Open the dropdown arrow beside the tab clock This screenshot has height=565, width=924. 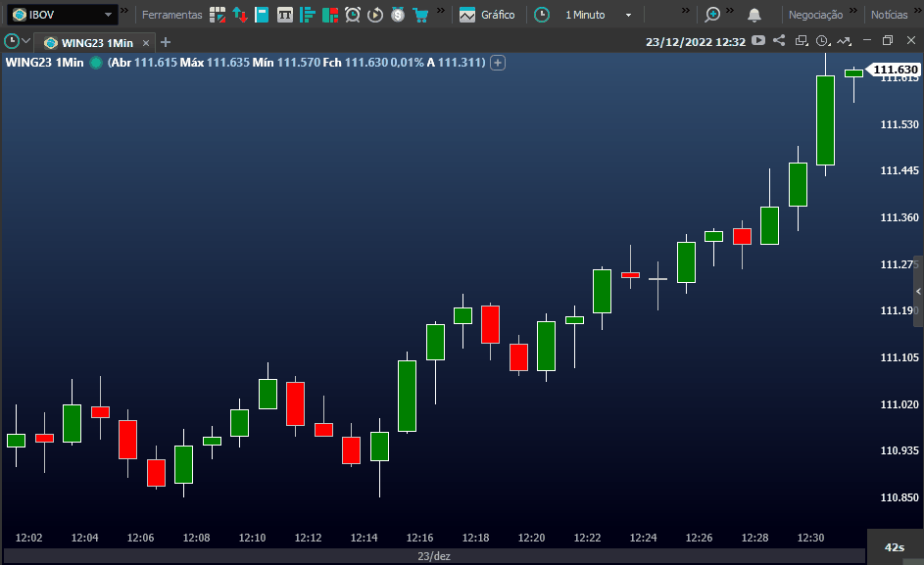pyautogui.click(x=25, y=41)
